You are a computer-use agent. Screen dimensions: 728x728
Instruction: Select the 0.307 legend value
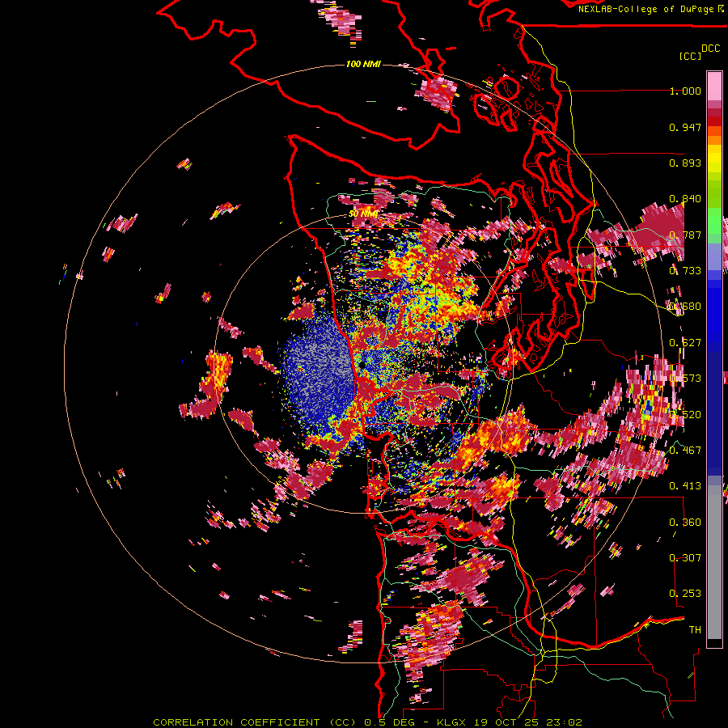pyautogui.click(x=685, y=558)
